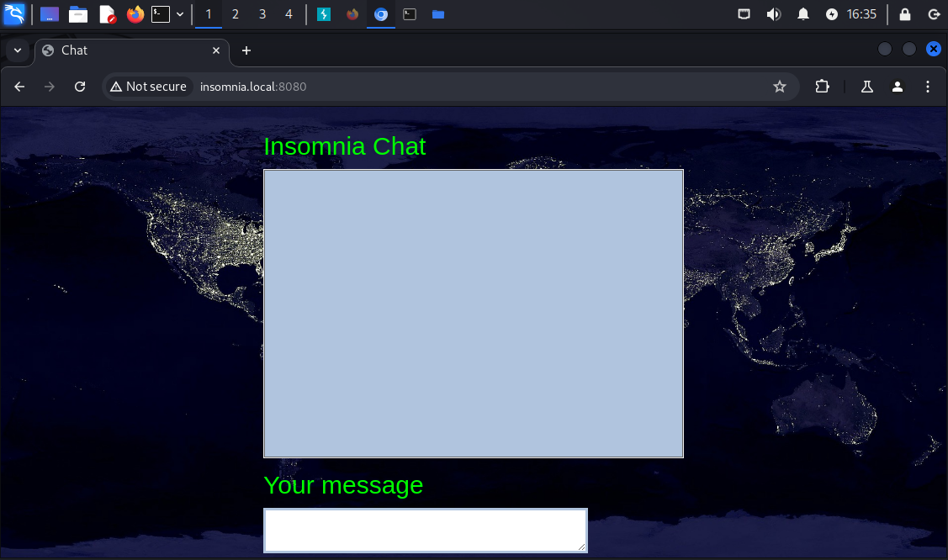Open Chrome Labs flask icon
This screenshot has width=948, height=560.
(866, 87)
